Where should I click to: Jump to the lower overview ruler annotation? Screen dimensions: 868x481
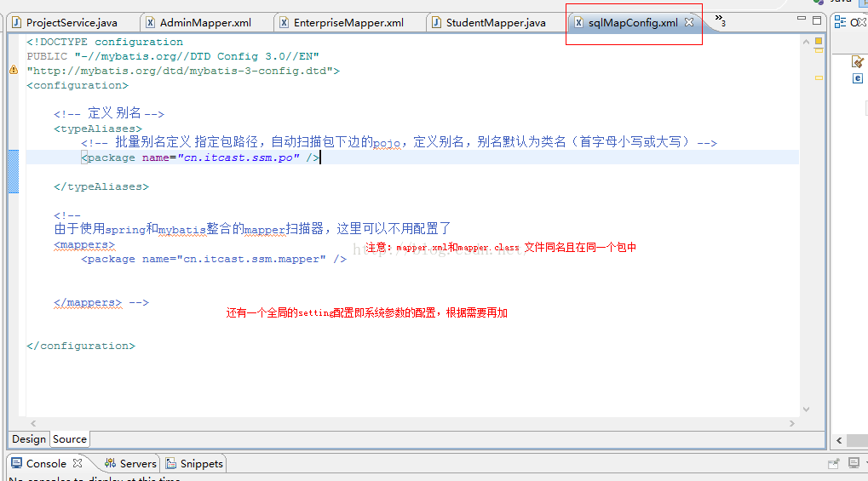[x=819, y=78]
